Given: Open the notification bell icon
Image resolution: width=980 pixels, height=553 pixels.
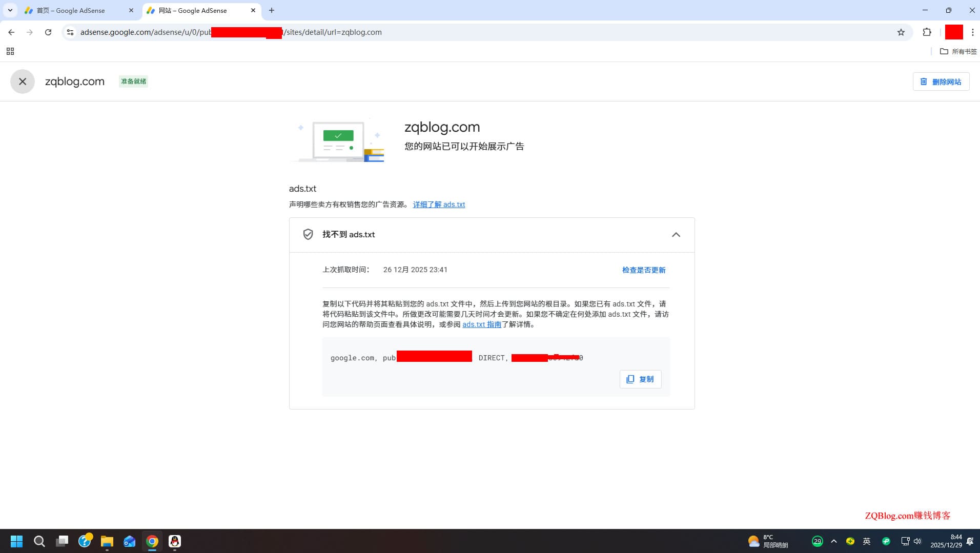Looking at the screenshot, I should click(970, 541).
